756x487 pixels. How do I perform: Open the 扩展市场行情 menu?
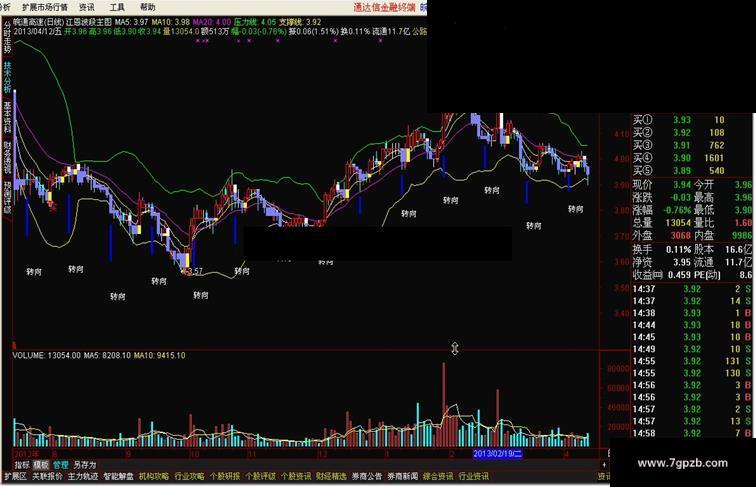45,7
